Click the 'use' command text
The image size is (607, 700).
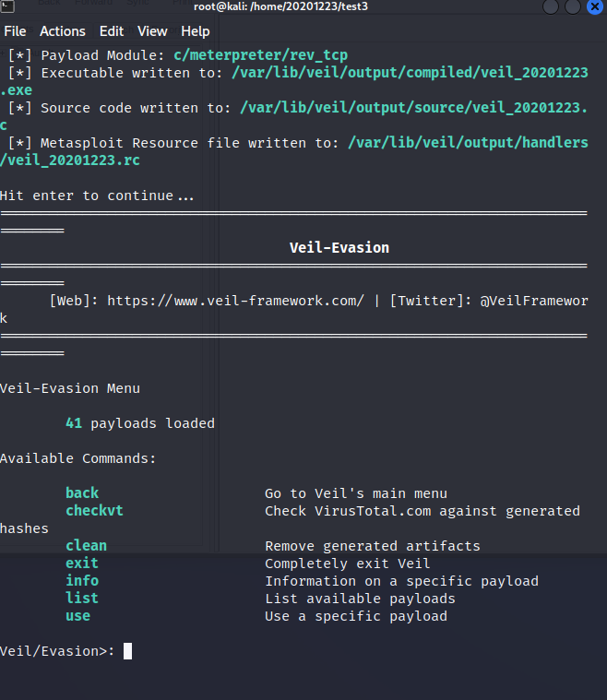point(77,616)
